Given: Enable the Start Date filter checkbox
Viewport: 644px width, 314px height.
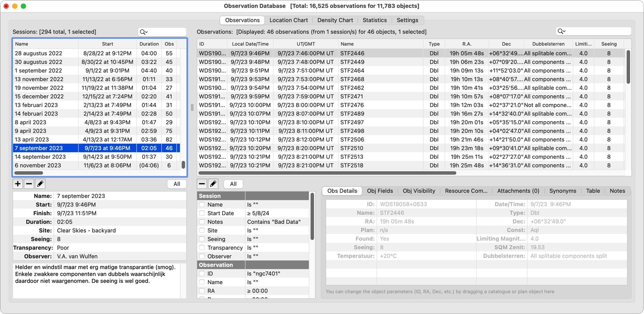Looking at the screenshot, I should [202, 213].
